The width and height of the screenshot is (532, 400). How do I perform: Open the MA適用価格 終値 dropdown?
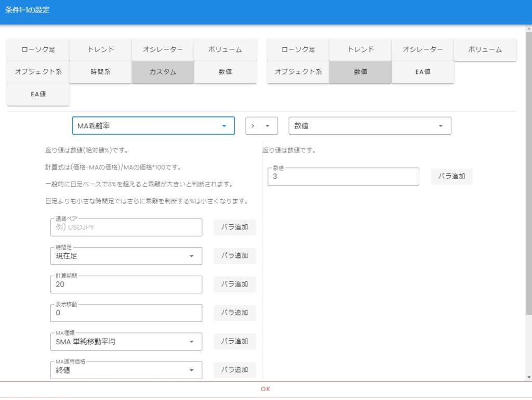[126, 370]
